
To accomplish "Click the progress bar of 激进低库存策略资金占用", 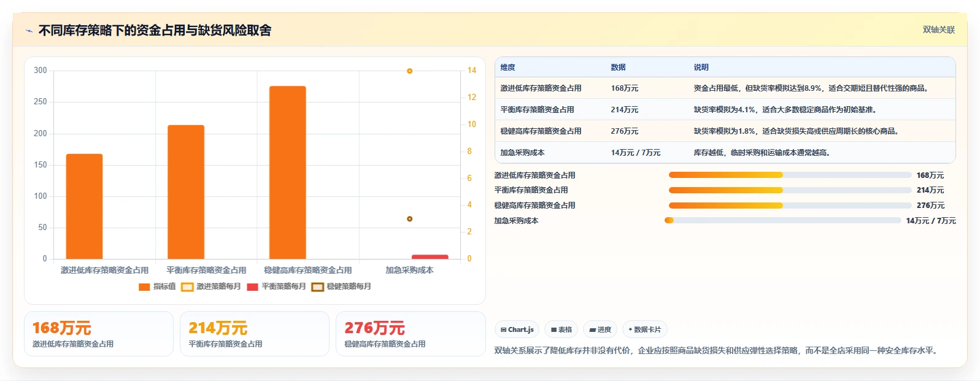I will click(790, 175).
